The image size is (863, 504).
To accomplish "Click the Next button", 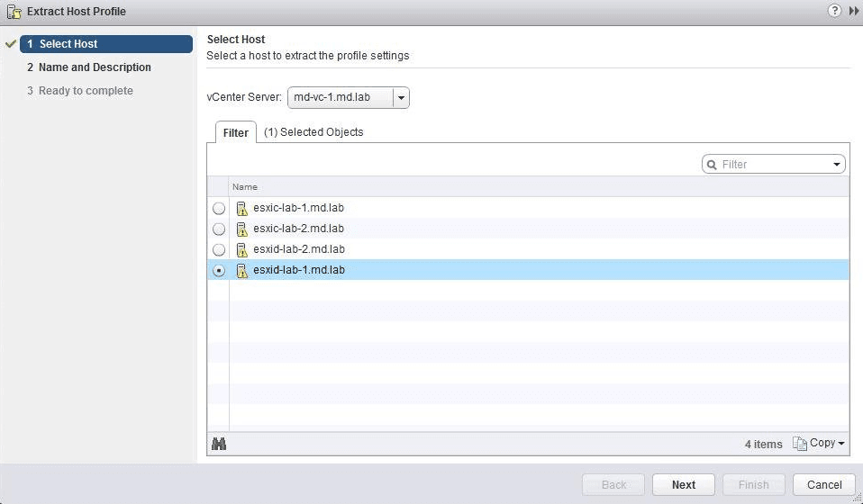I will click(x=684, y=485).
